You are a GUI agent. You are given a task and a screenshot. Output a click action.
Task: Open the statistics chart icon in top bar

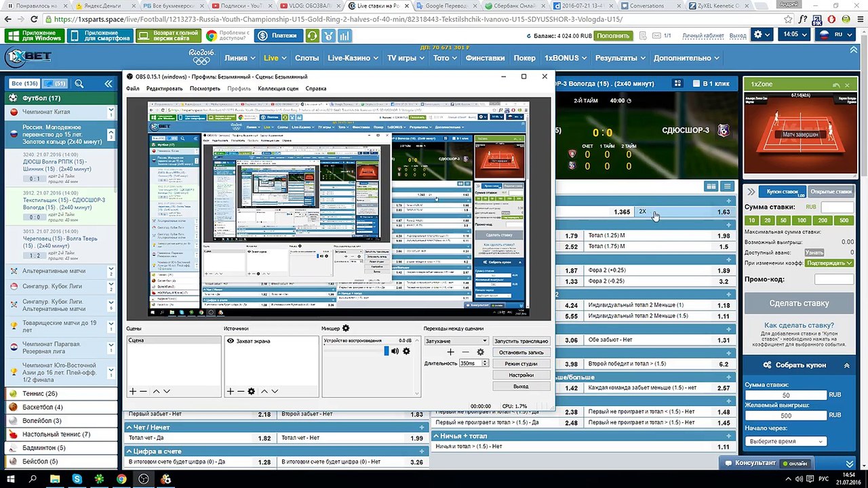tap(345, 35)
